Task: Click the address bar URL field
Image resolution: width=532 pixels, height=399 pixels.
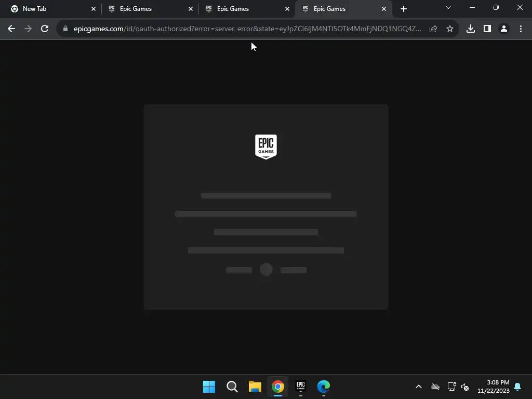Action: (x=247, y=29)
